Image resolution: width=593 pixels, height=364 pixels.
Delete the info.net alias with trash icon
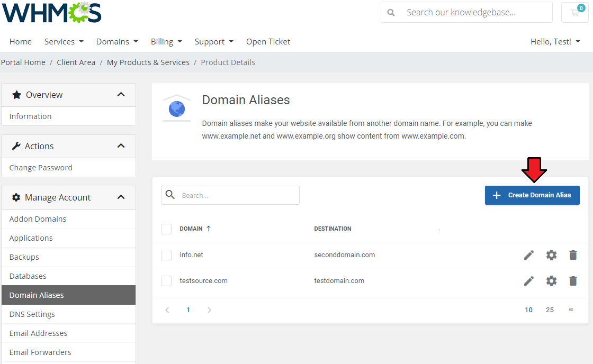(x=573, y=255)
